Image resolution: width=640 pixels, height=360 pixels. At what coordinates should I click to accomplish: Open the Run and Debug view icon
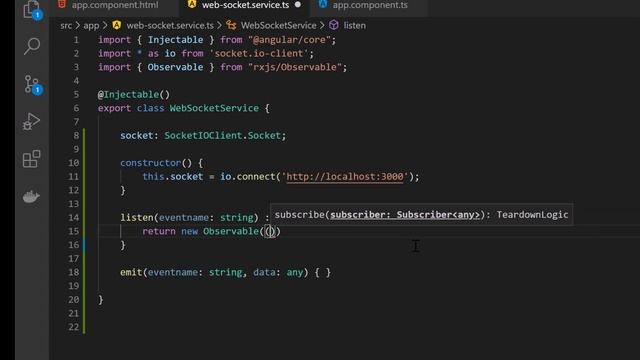click(x=32, y=121)
